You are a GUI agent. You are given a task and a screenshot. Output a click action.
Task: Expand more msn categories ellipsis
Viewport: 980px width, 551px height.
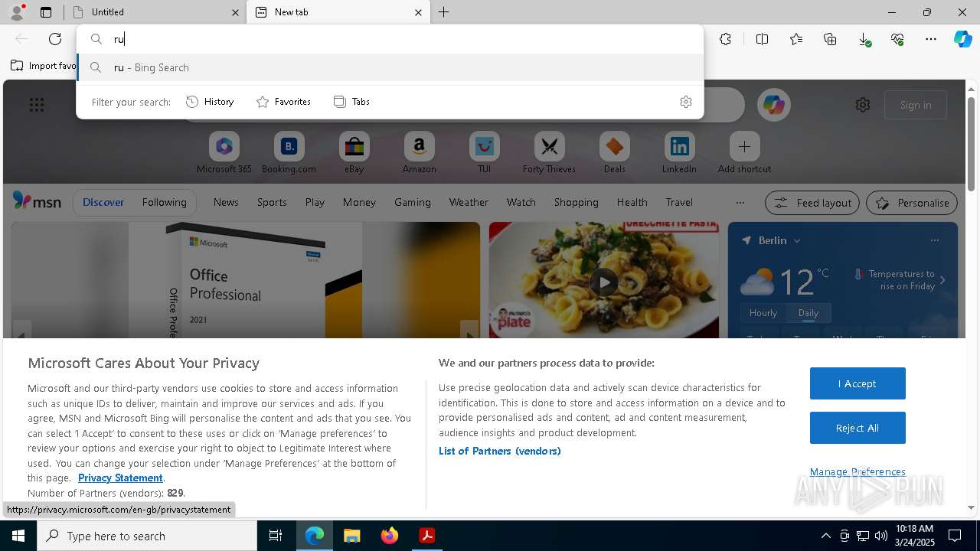click(740, 203)
